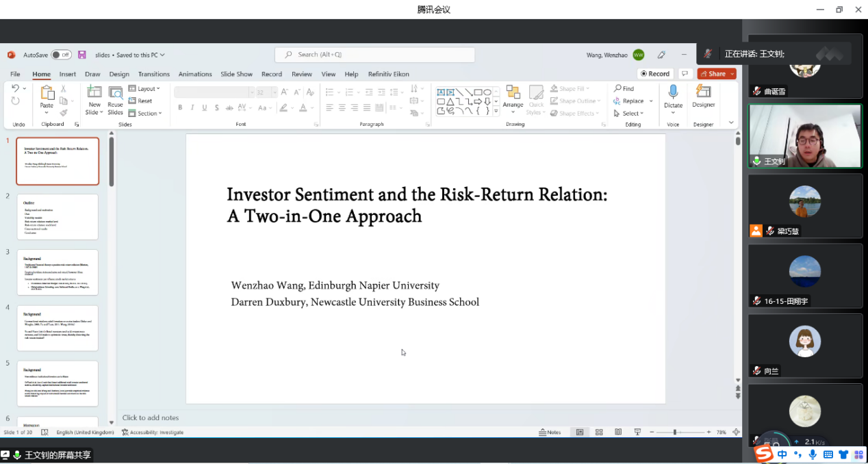The height and width of the screenshot is (464, 868).
Task: Switch to Slide Sorter view
Action: point(599,433)
